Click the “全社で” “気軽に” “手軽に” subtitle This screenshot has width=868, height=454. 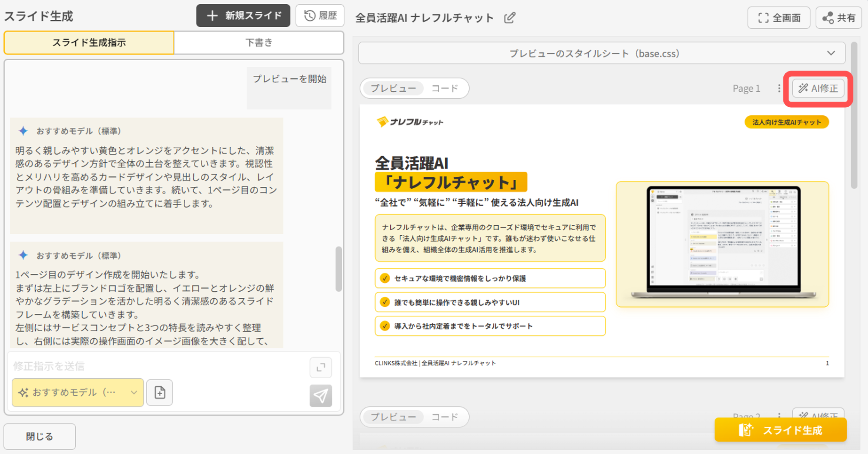(476, 203)
